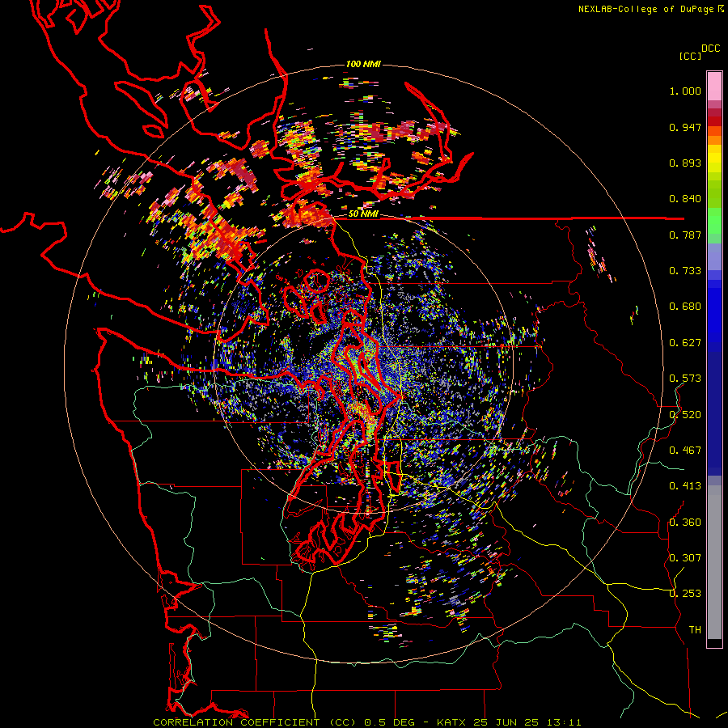Click the yellow band of the colorbar

[714, 159]
